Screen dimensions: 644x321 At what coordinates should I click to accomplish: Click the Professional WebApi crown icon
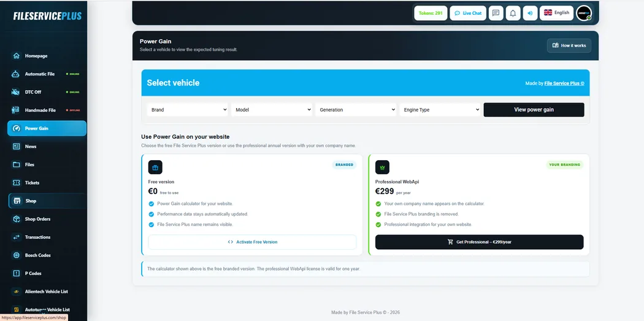pyautogui.click(x=382, y=168)
